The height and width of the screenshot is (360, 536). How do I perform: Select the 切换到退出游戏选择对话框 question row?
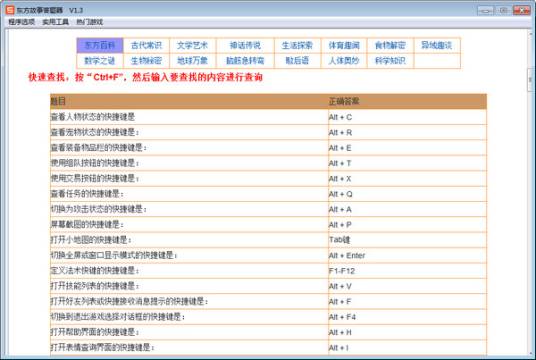pyautogui.click(x=189, y=317)
